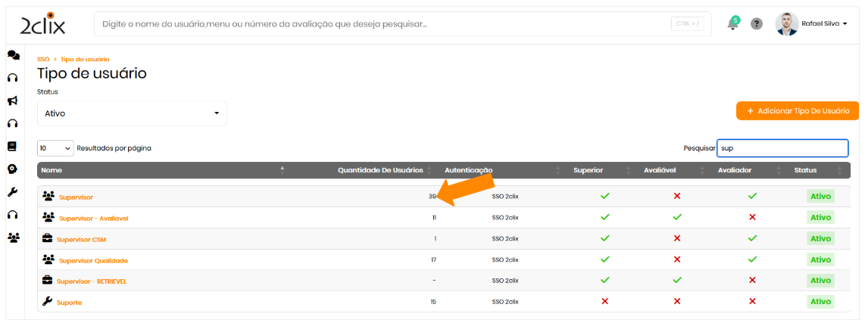Open the Suporte user type link

(x=70, y=303)
